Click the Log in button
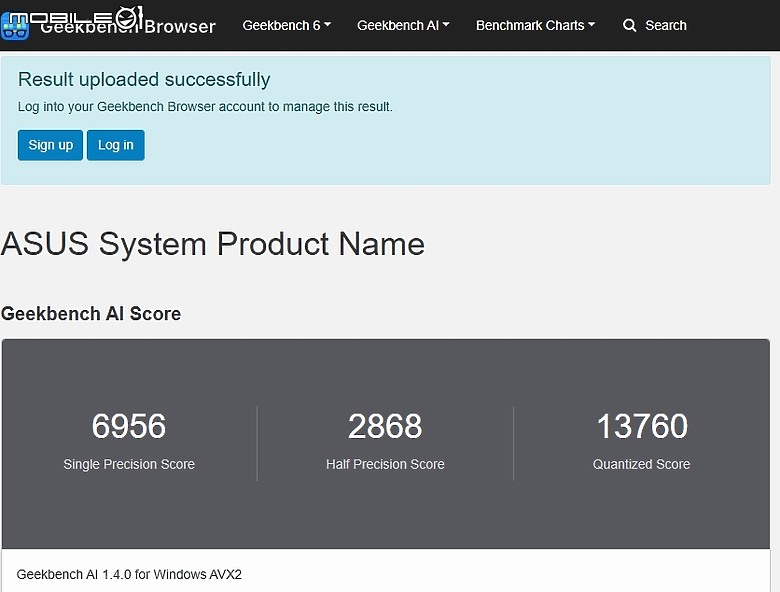This screenshot has width=780, height=592. tap(115, 145)
